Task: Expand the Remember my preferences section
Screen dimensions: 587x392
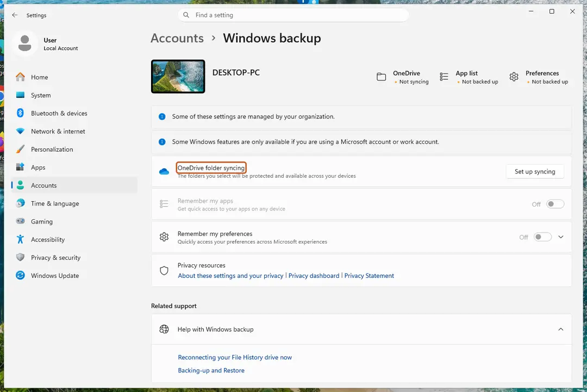Action: [x=561, y=237]
